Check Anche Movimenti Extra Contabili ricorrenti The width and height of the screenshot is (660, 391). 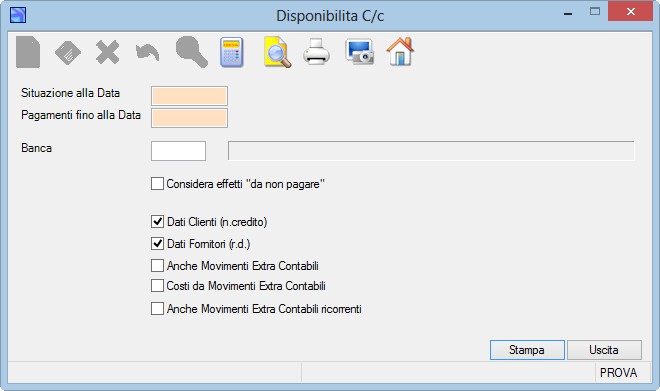click(x=157, y=309)
